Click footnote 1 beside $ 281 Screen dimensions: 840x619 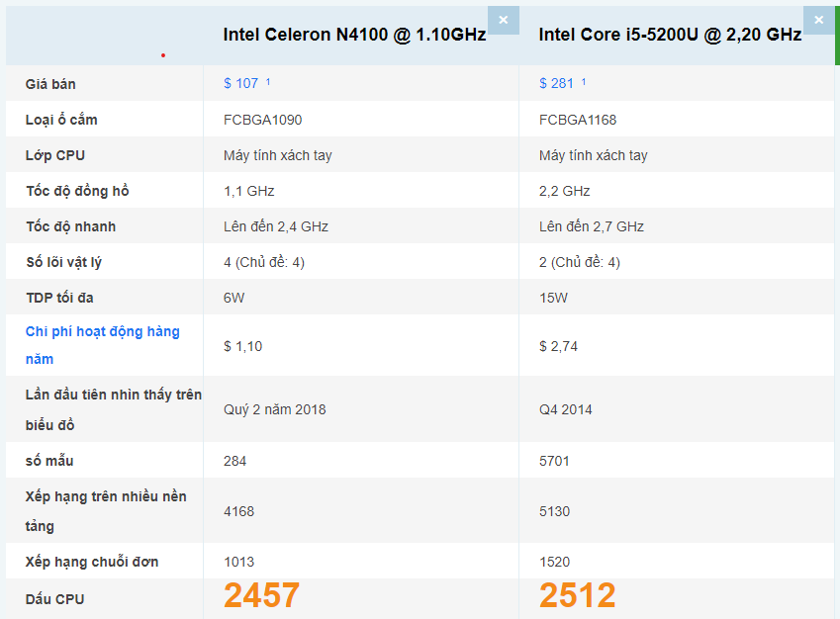click(584, 82)
